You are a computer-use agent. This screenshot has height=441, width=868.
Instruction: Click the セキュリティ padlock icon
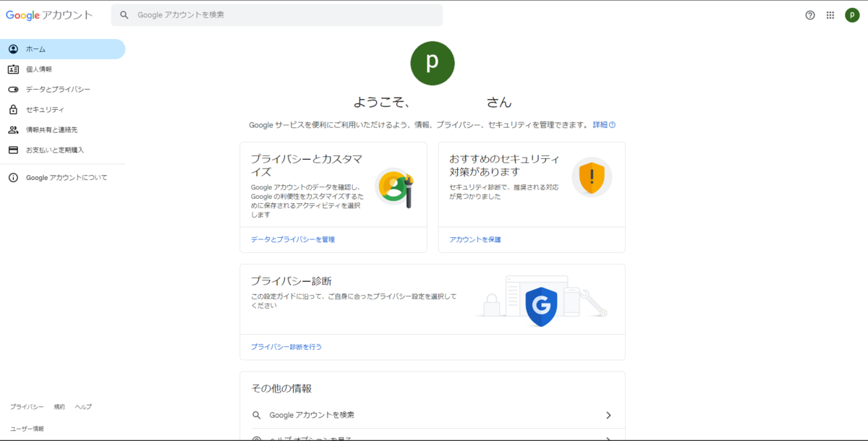(x=13, y=110)
